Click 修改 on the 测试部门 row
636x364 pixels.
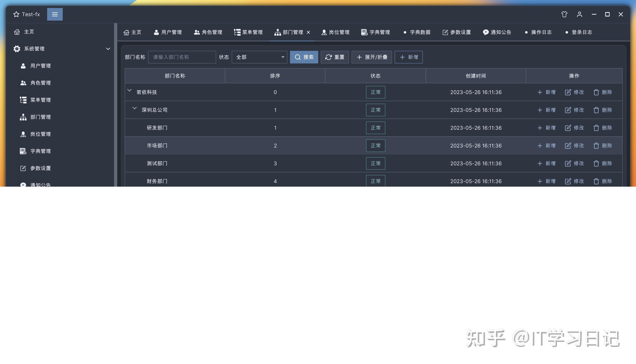pos(574,163)
